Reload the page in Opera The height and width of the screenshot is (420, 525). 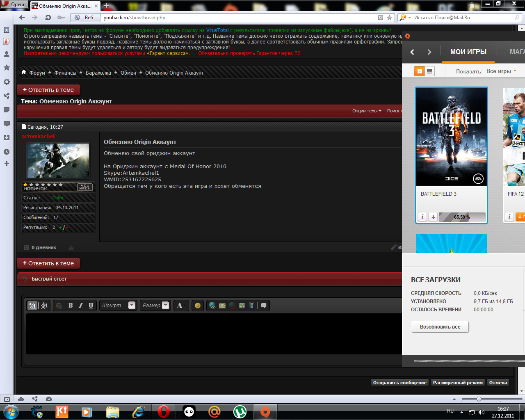point(48,18)
